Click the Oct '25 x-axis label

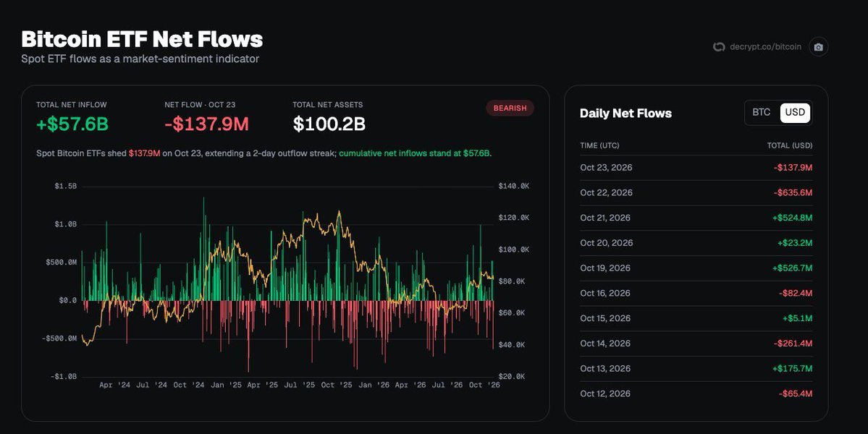337,385
